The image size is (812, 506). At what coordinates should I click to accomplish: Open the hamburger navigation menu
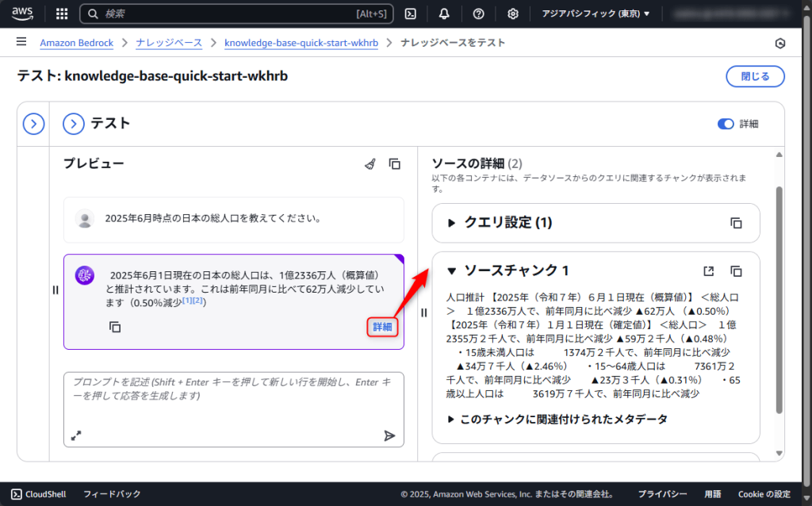(x=21, y=41)
